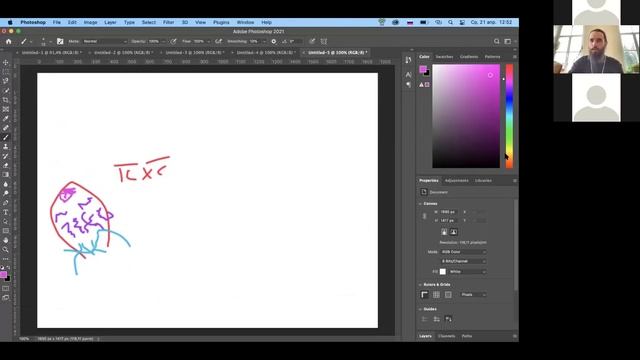
Task: Toggle grid visibility in Rulers & Grids
Action: tap(436, 294)
